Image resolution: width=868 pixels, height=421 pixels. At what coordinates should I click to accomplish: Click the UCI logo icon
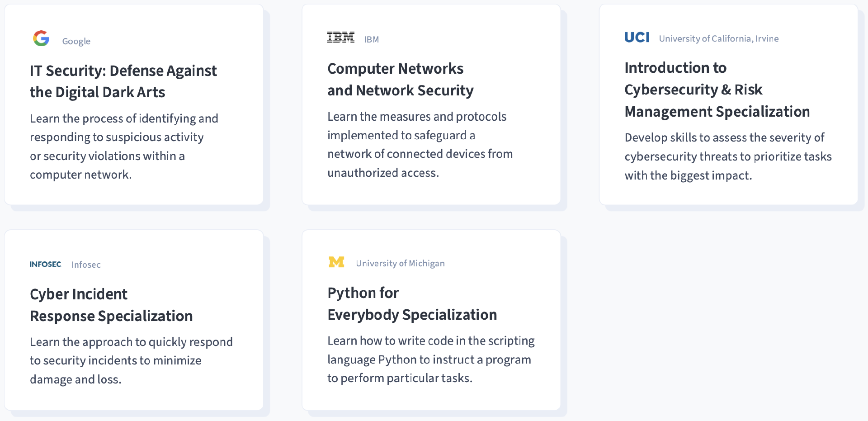coord(637,38)
